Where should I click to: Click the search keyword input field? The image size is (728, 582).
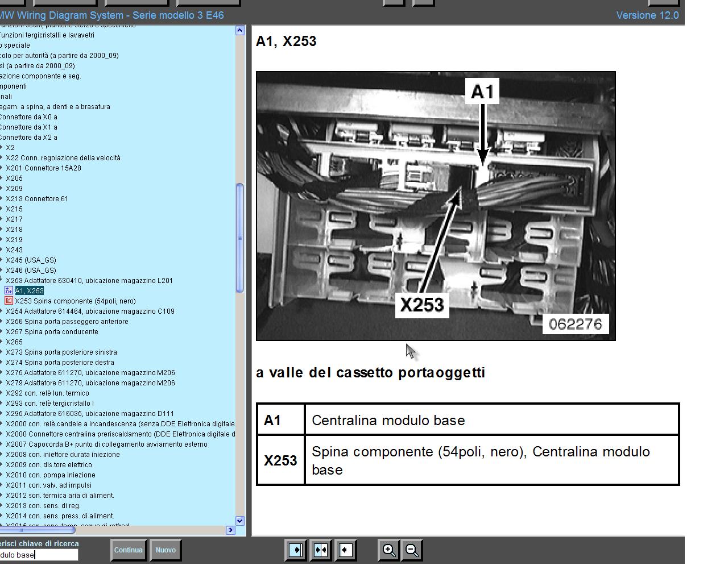(x=39, y=555)
